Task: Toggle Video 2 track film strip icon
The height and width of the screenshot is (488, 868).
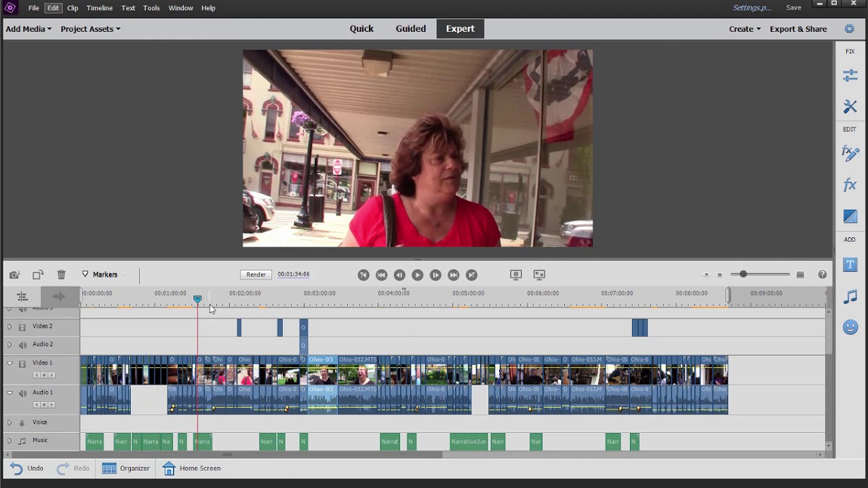Action: (x=22, y=327)
